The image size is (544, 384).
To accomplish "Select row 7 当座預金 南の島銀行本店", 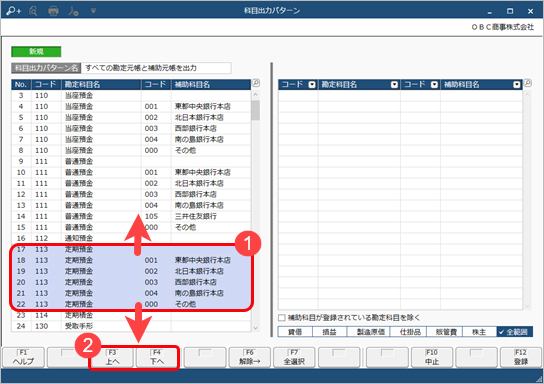I will (131, 139).
